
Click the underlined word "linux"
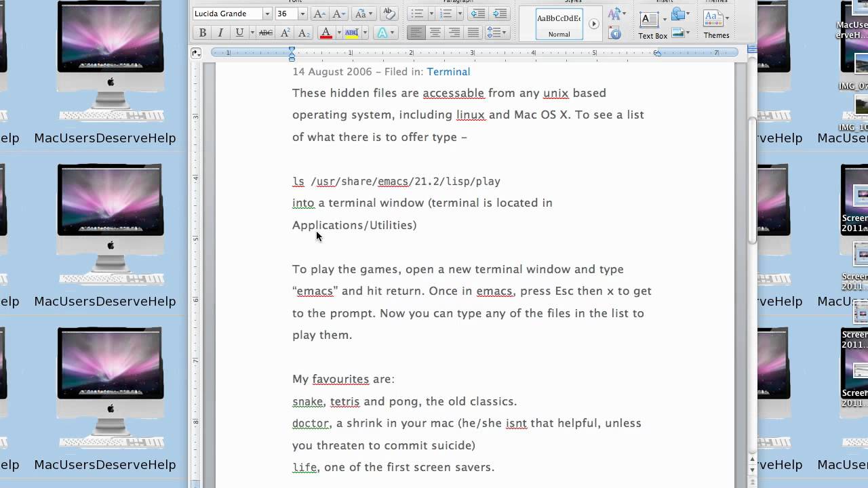pos(471,115)
